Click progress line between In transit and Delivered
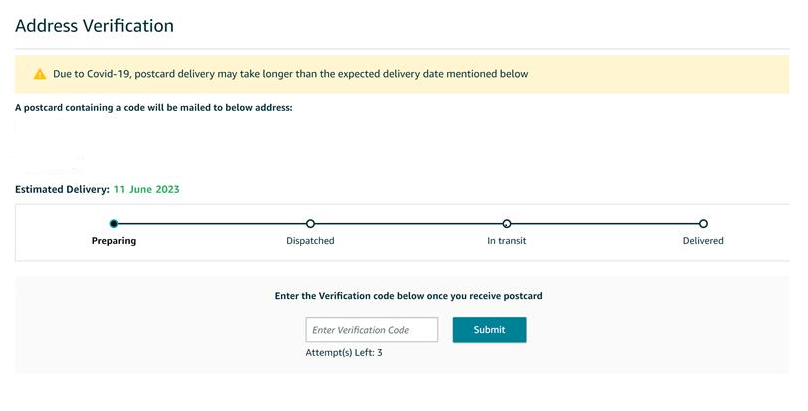Viewport: 808px width, 411px height. [x=604, y=224]
